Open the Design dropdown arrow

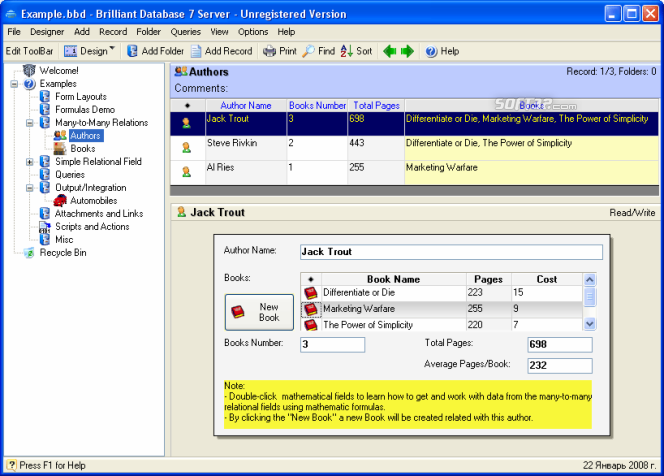[112, 49]
